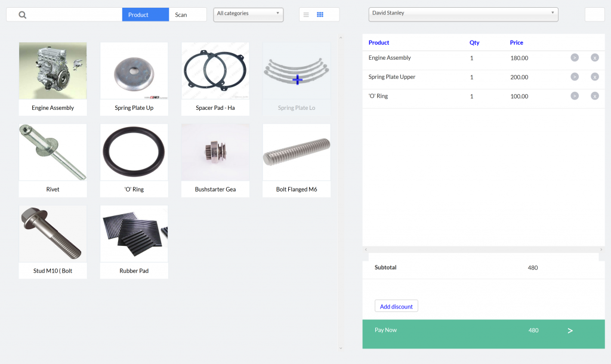This screenshot has width=611, height=364.
Task: Click the Qty column header
Action: [474, 42]
